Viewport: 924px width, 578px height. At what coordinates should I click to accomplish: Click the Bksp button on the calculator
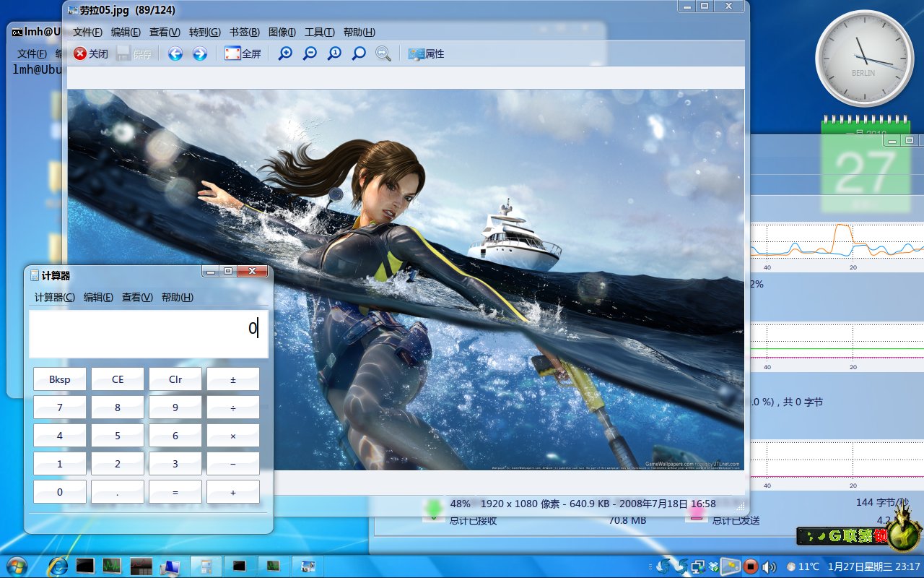[x=60, y=379]
